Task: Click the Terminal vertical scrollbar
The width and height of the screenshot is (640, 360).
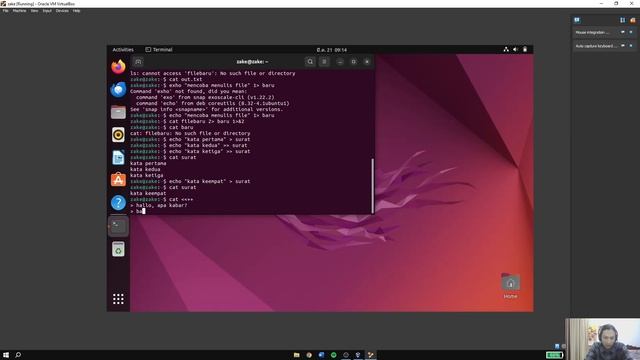Action: click(373, 186)
